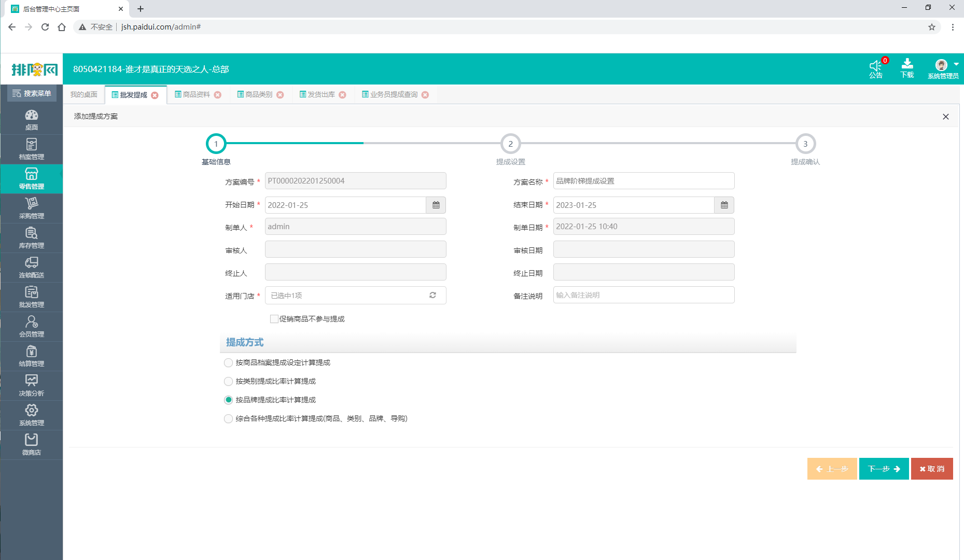Click the 取消 cancel button
This screenshot has width=964, height=560.
pyautogui.click(x=932, y=469)
